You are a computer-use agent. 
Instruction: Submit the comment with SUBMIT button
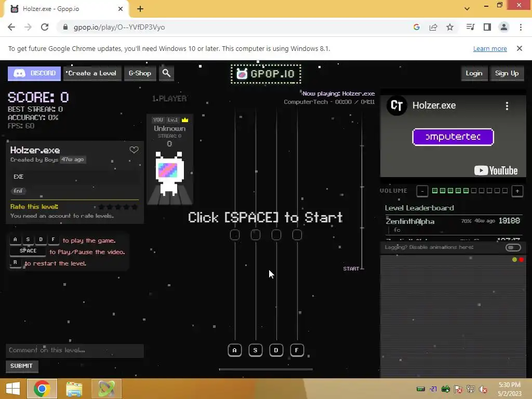[x=22, y=366]
